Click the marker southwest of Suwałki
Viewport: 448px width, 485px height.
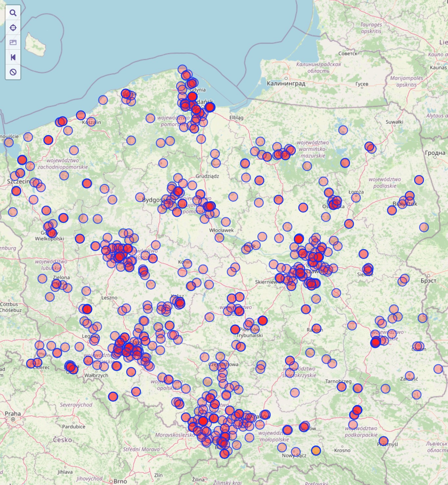(343, 130)
